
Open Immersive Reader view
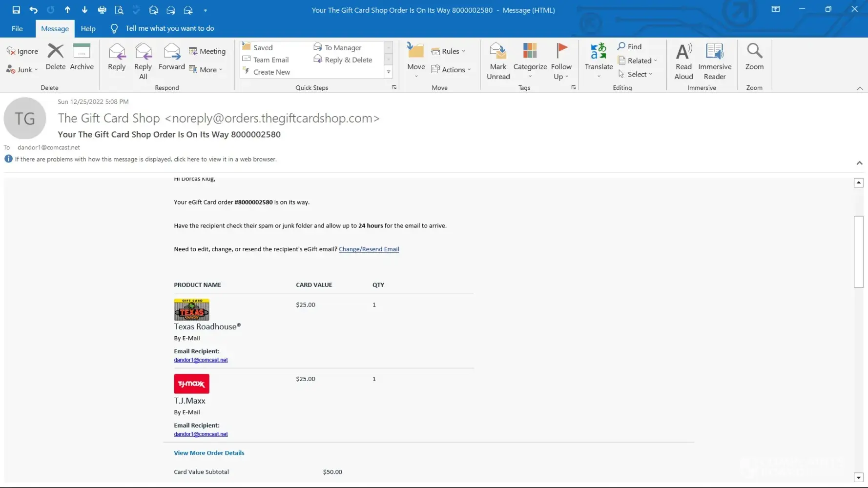(x=715, y=61)
